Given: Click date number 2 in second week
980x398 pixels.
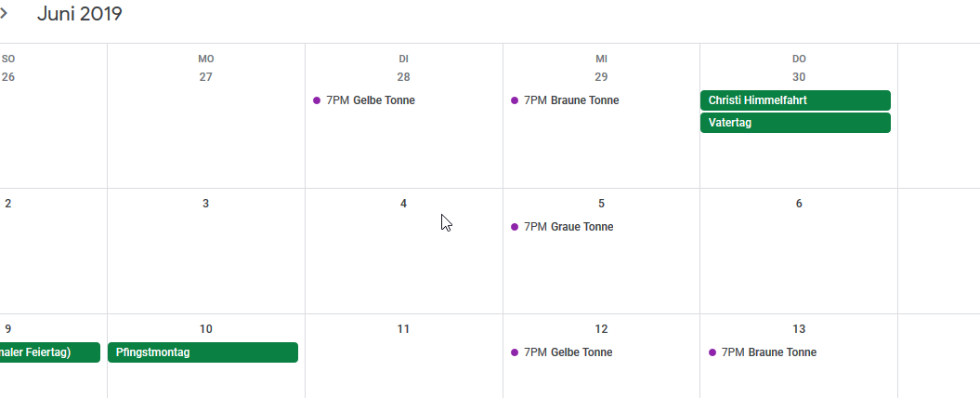Looking at the screenshot, I should pyautogui.click(x=8, y=204).
